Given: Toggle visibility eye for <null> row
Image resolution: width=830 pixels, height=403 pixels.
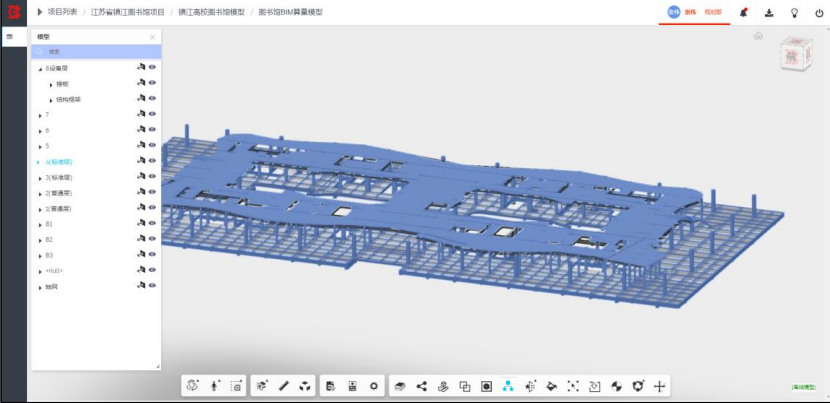Looking at the screenshot, I should coord(152,270).
